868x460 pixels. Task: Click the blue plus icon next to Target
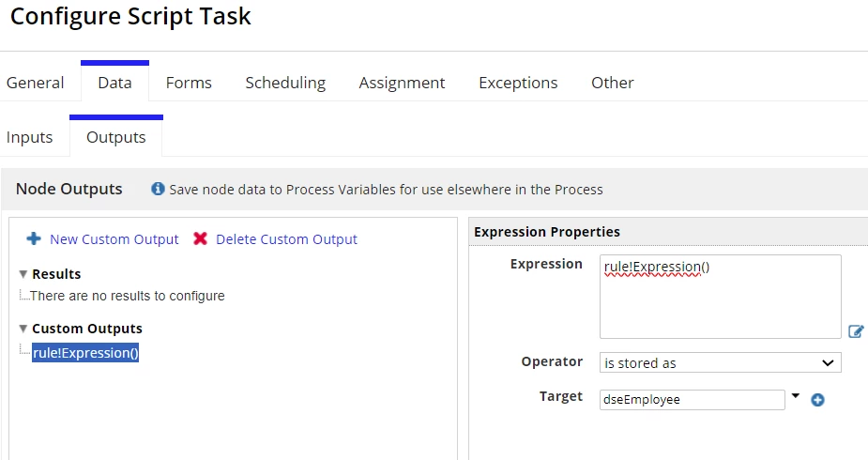817,400
